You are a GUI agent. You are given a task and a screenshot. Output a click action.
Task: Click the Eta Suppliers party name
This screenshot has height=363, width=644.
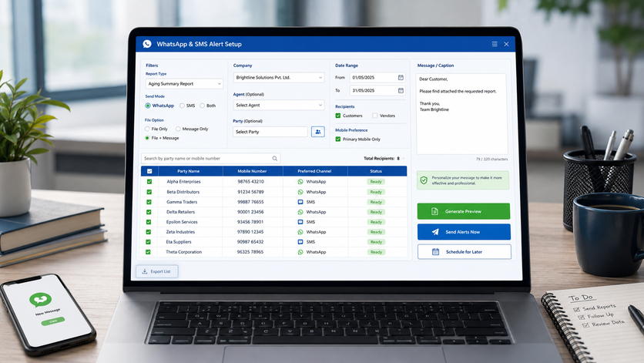point(179,242)
